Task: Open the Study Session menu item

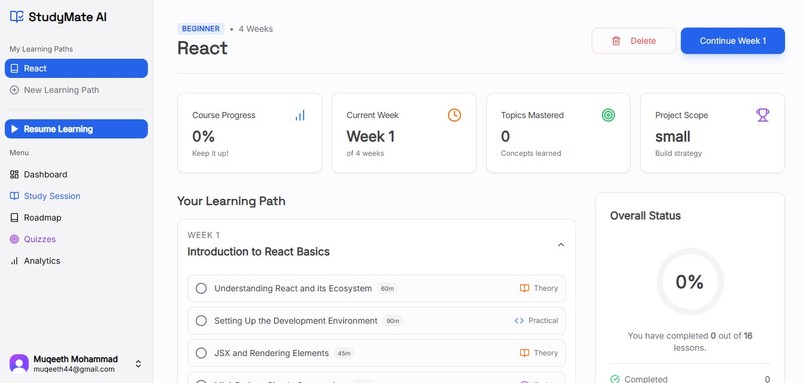Action: tap(76, 196)
